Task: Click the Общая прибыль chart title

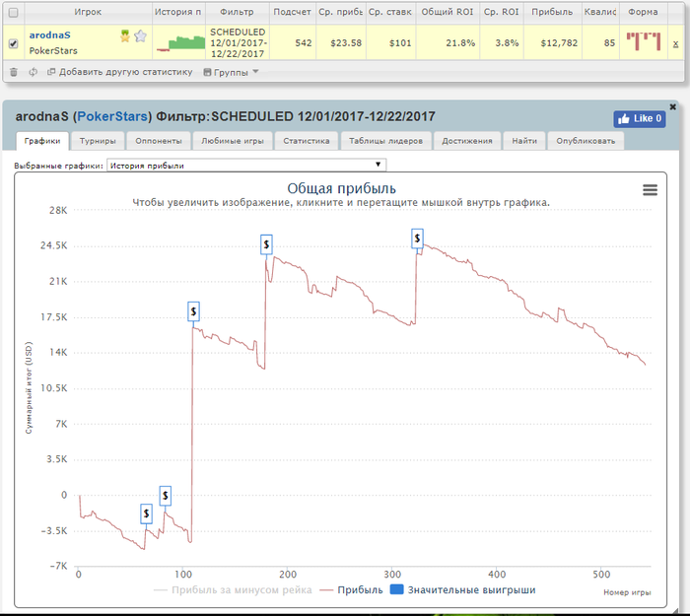Action: coord(341,189)
